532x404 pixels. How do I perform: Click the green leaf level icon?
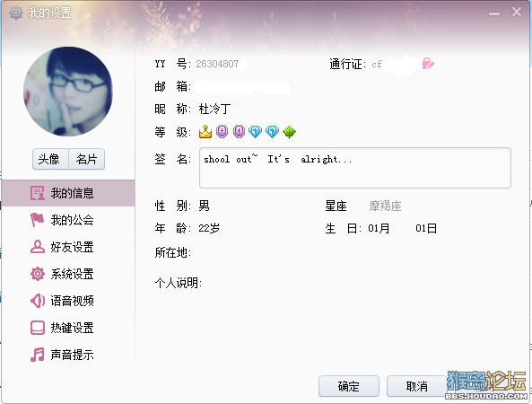pyautogui.click(x=289, y=132)
